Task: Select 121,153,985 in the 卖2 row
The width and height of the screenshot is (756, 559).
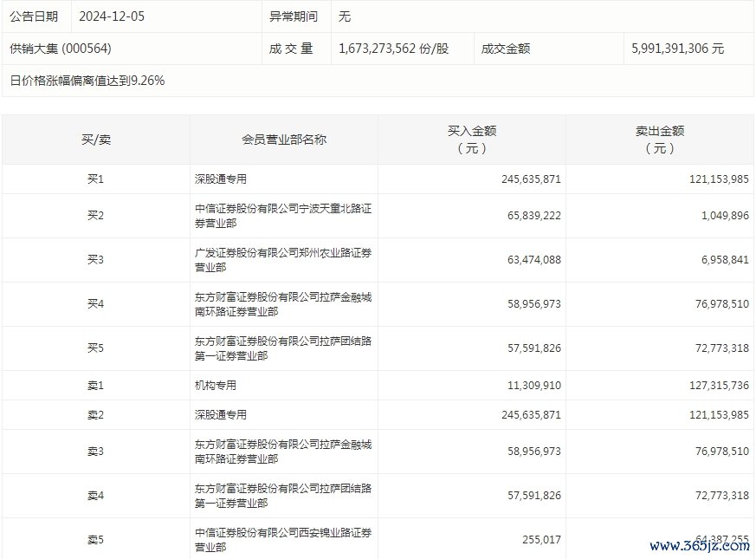Action: click(719, 414)
